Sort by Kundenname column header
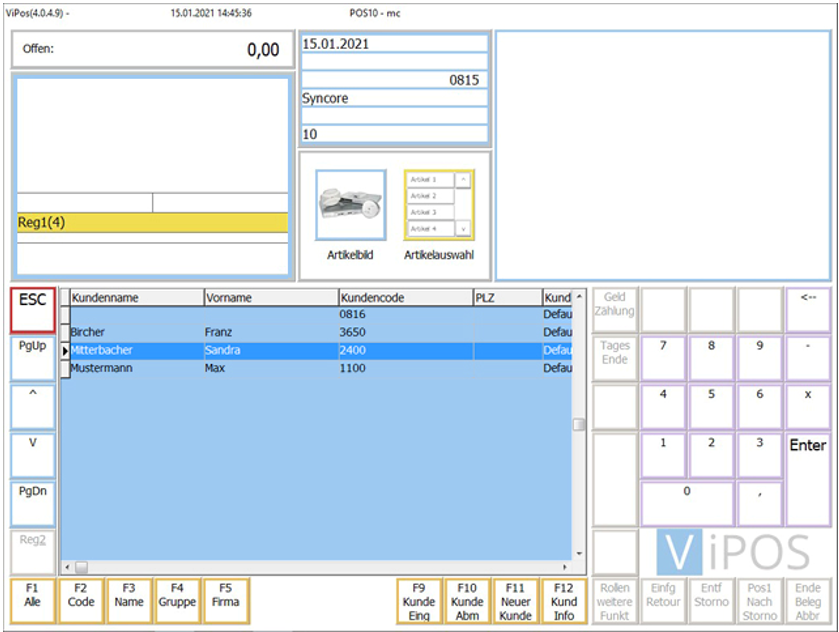Viewport: 839px width, 632px height. click(x=136, y=298)
